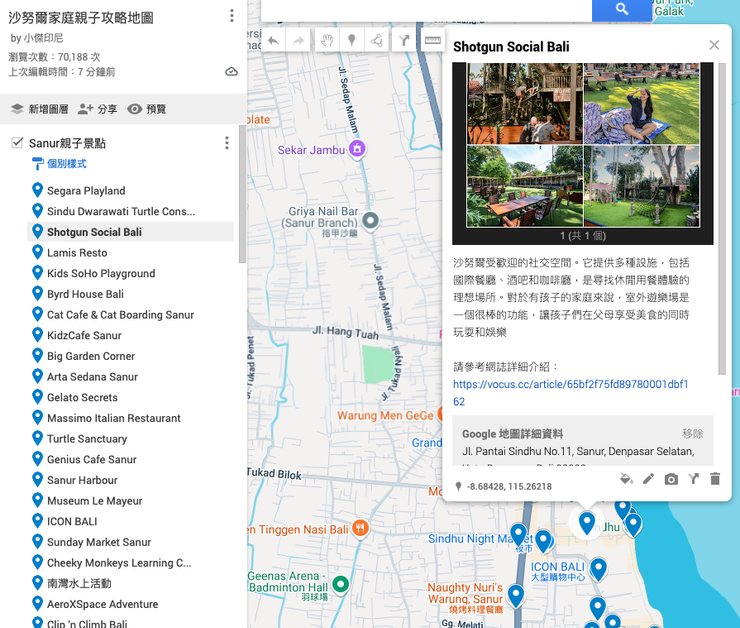Toggle Sanur親子景點 layer visibility checkbox
Viewport: 740px width, 628px height.
(17, 142)
